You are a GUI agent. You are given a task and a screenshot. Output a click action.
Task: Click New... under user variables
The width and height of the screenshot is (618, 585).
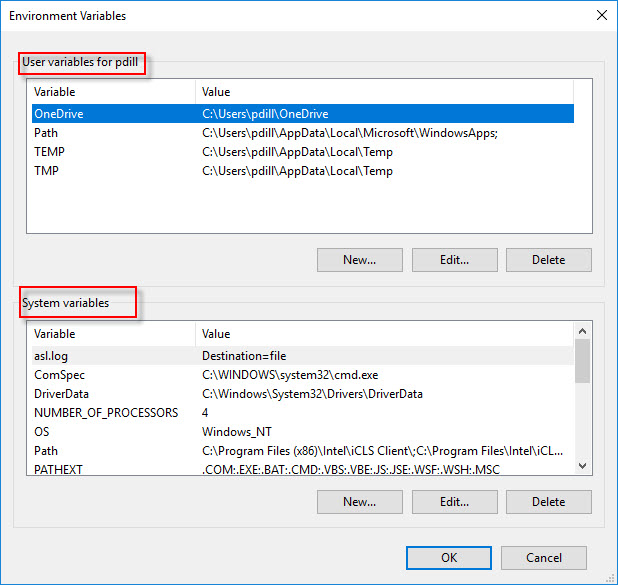(x=359, y=260)
